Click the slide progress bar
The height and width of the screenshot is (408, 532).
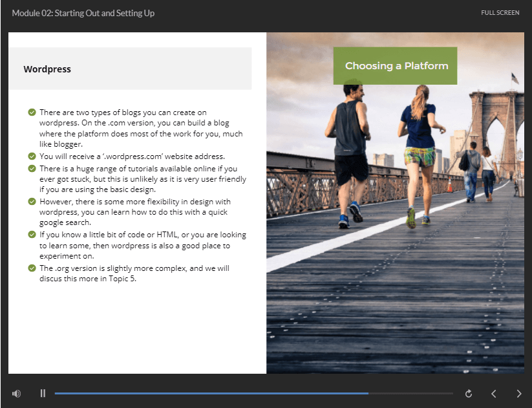pos(253,393)
